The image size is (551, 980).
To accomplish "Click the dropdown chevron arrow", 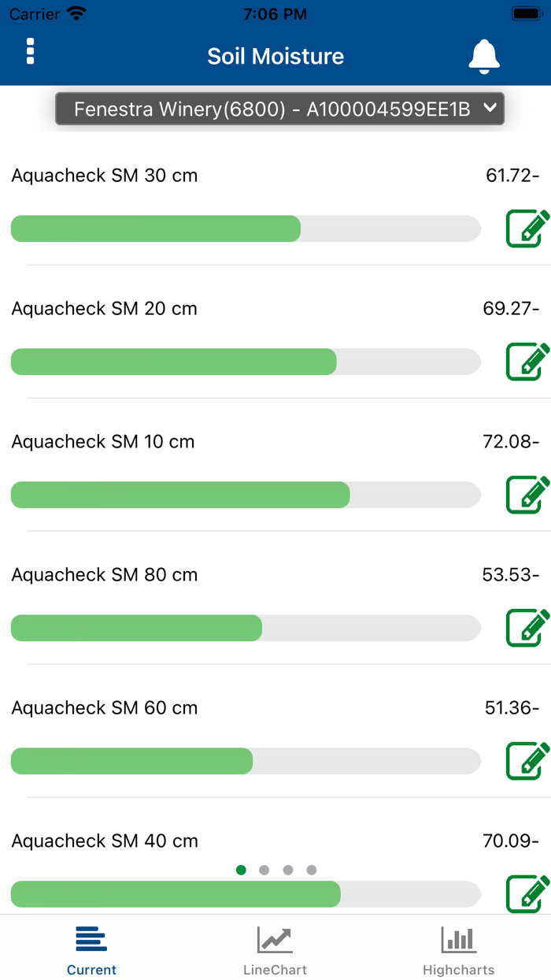I will coord(490,109).
